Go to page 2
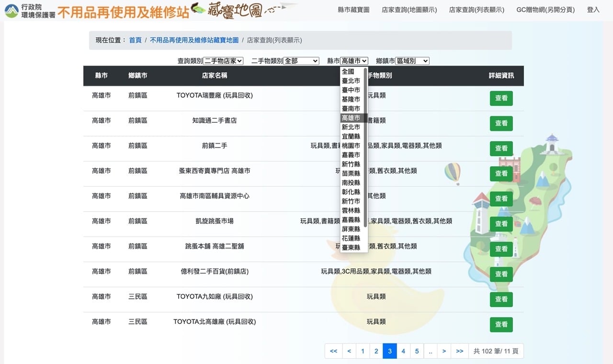This screenshot has width=613, height=364. pyautogui.click(x=376, y=351)
